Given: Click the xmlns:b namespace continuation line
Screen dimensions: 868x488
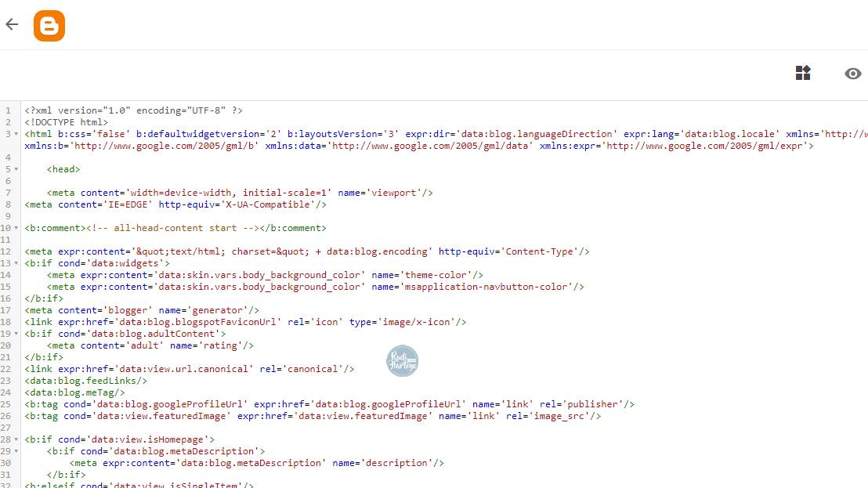Looking at the screenshot, I should (x=419, y=146).
